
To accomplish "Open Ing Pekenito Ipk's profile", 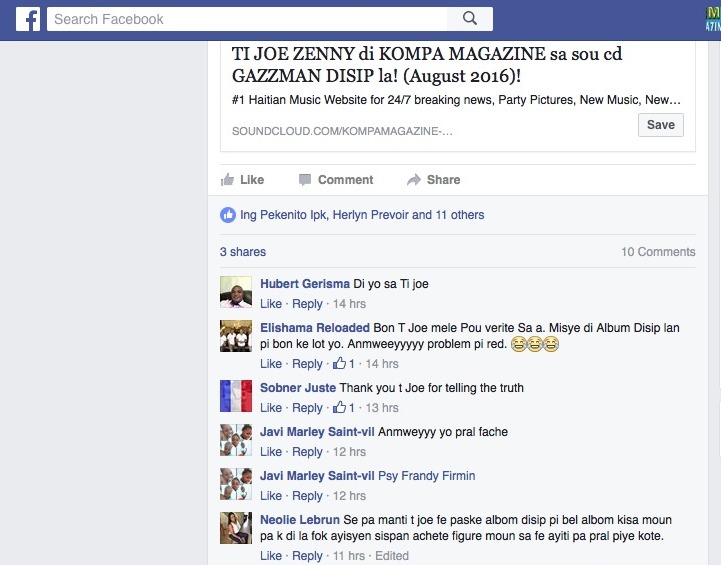I will tap(283, 215).
